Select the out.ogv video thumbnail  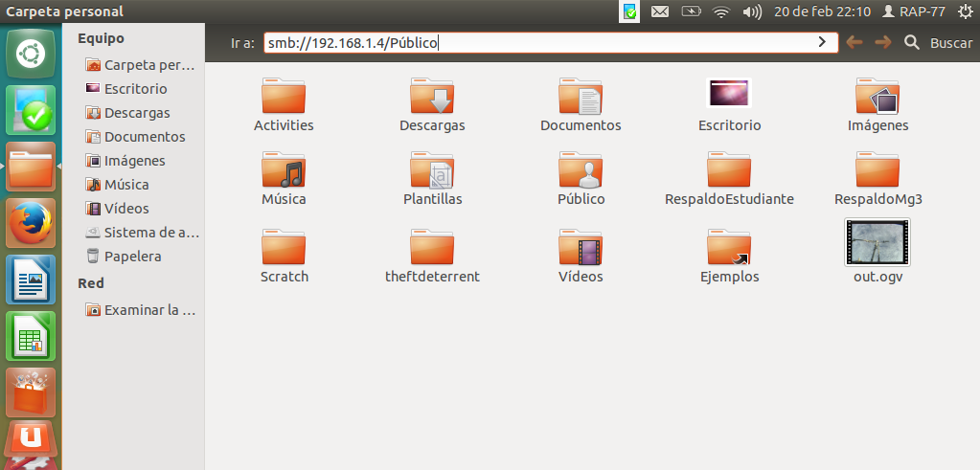click(x=877, y=242)
